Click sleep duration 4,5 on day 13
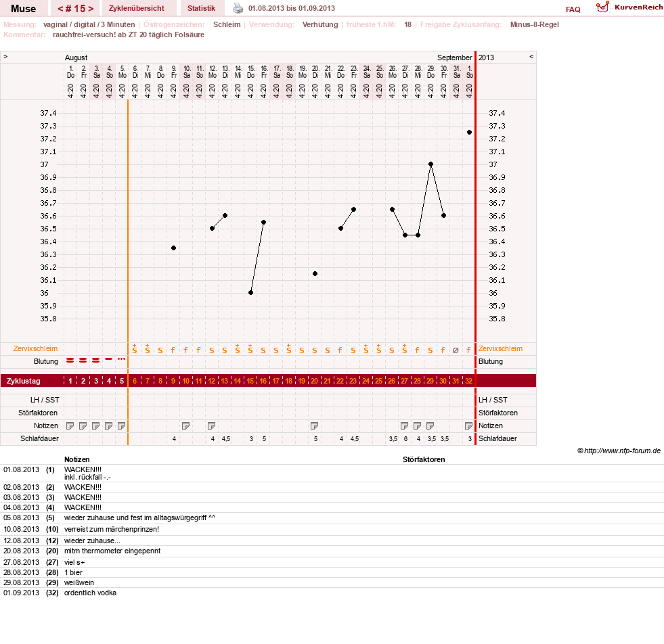The width and height of the screenshot is (664, 644). pyautogui.click(x=226, y=439)
